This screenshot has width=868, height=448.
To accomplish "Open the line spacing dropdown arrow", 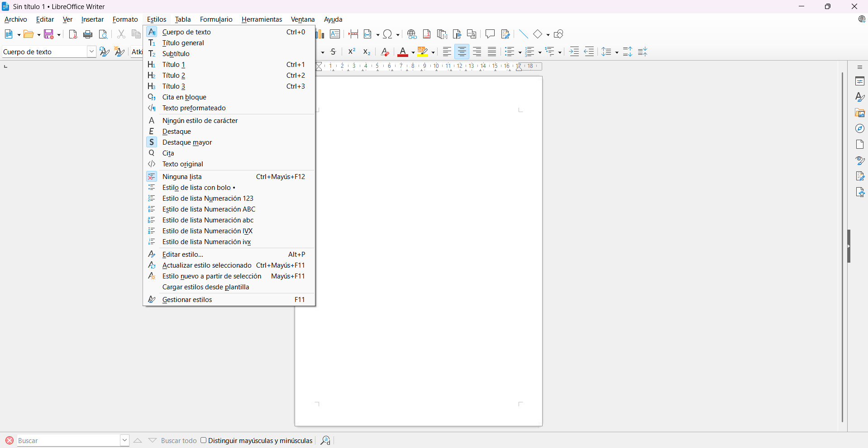I will [617, 52].
